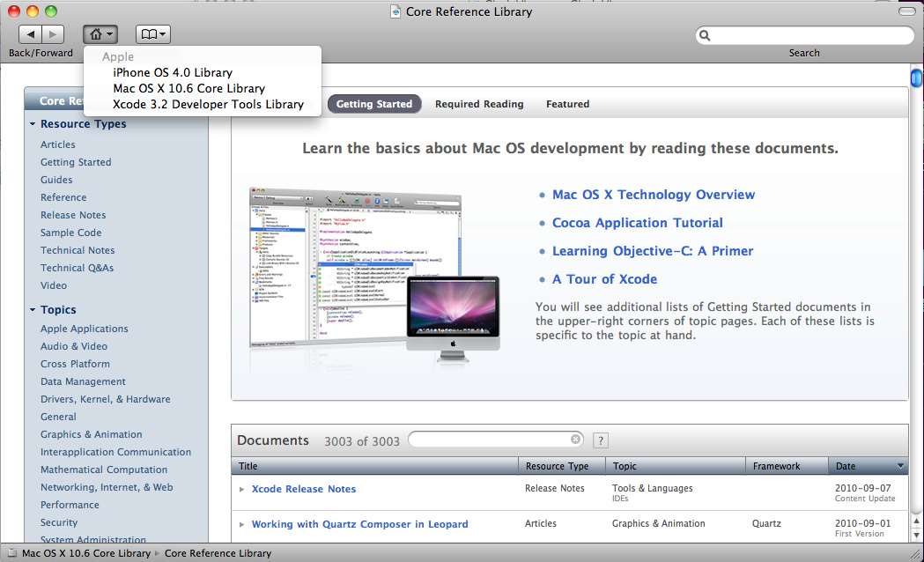
Task: Clear the Documents filter with the x icon
Action: (x=575, y=440)
